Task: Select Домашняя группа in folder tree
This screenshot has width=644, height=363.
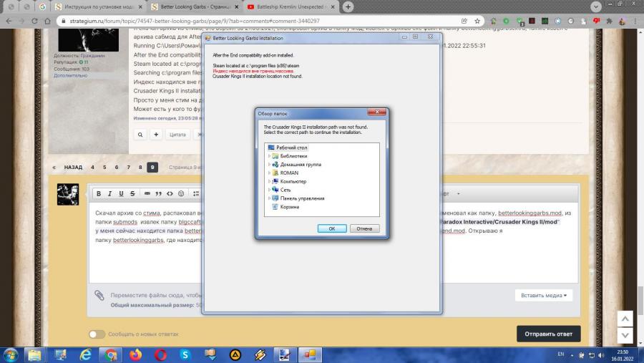Action: [301, 165]
